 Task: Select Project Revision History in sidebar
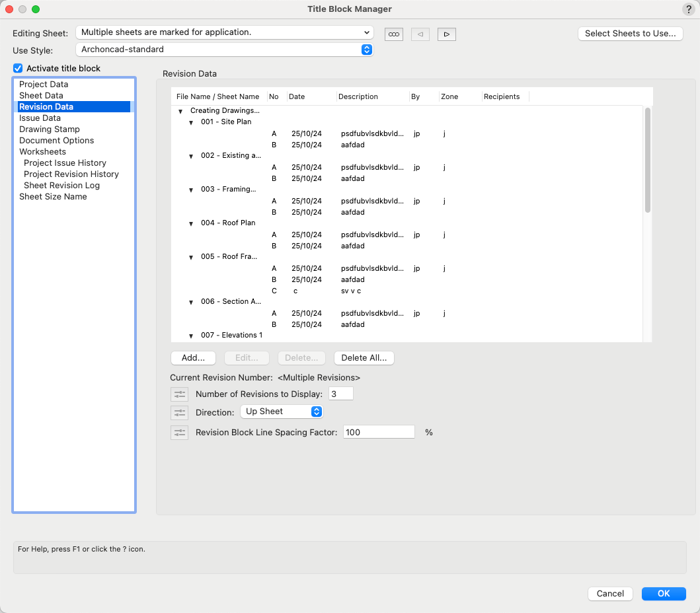pos(71,174)
